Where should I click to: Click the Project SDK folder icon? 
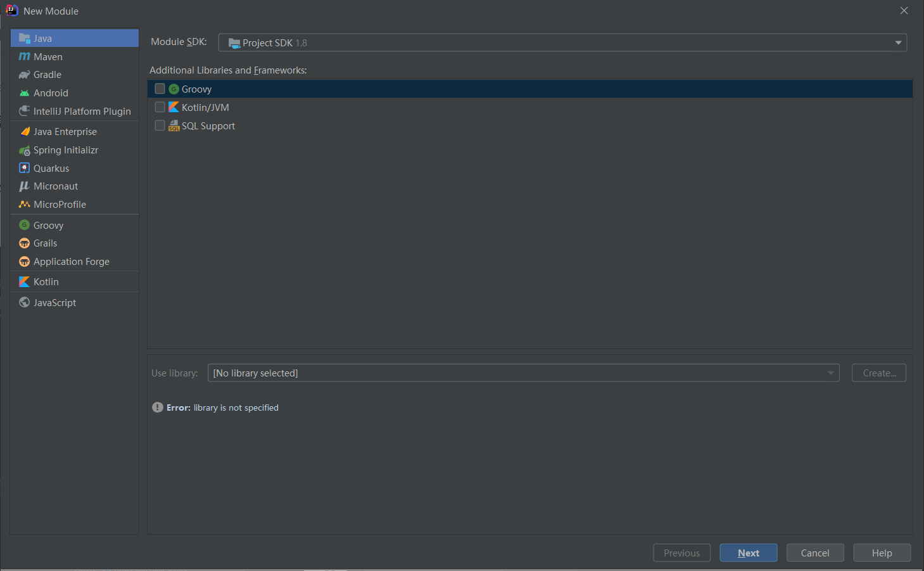[x=234, y=43]
